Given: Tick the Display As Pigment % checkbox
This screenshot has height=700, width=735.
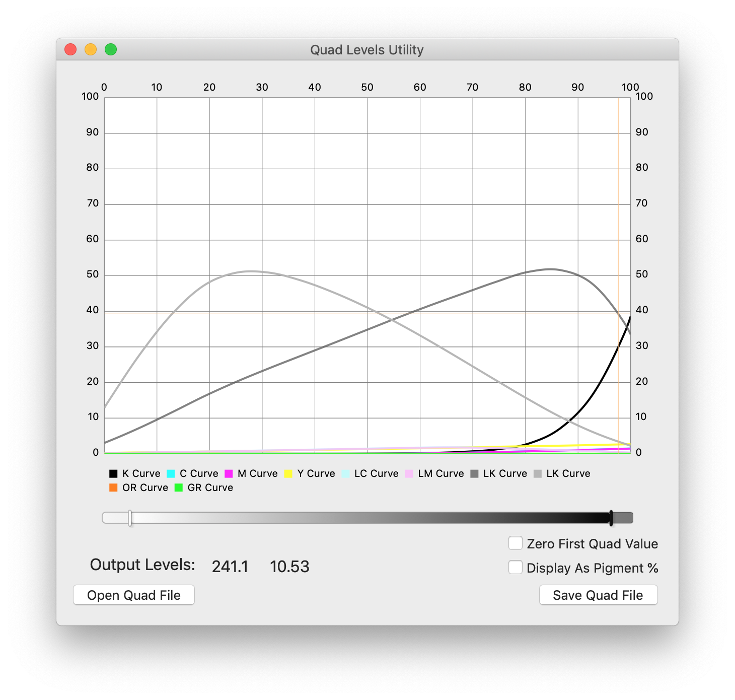Looking at the screenshot, I should click(x=515, y=567).
